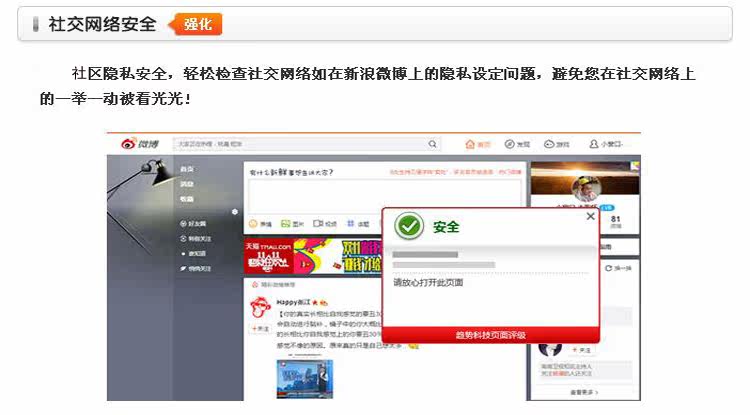750x415 pixels.
Task: Click the 安全 rating heading
Action: [x=446, y=227]
